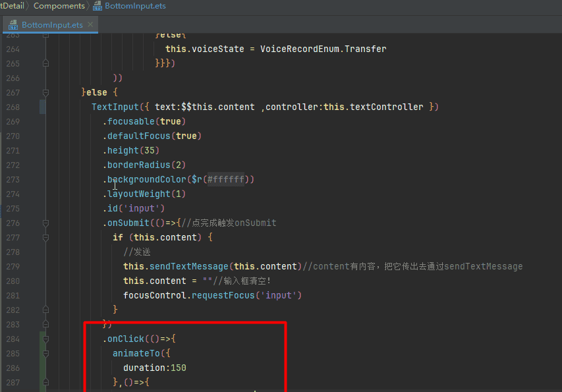
Task: Click the blue change marker beside line 268
Action: coord(43,107)
